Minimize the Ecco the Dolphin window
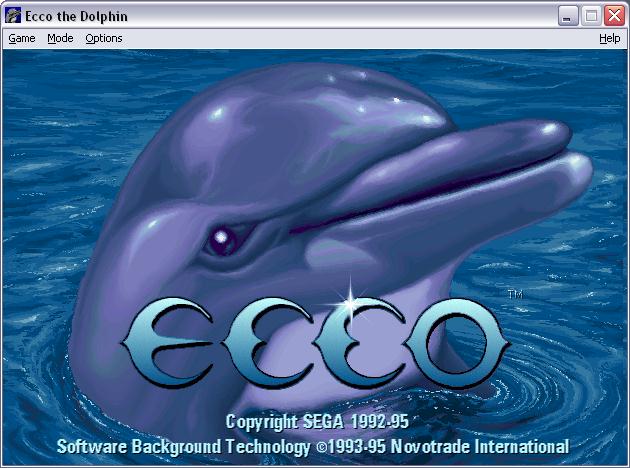Image resolution: width=630 pixels, height=468 pixels. pos(568,16)
